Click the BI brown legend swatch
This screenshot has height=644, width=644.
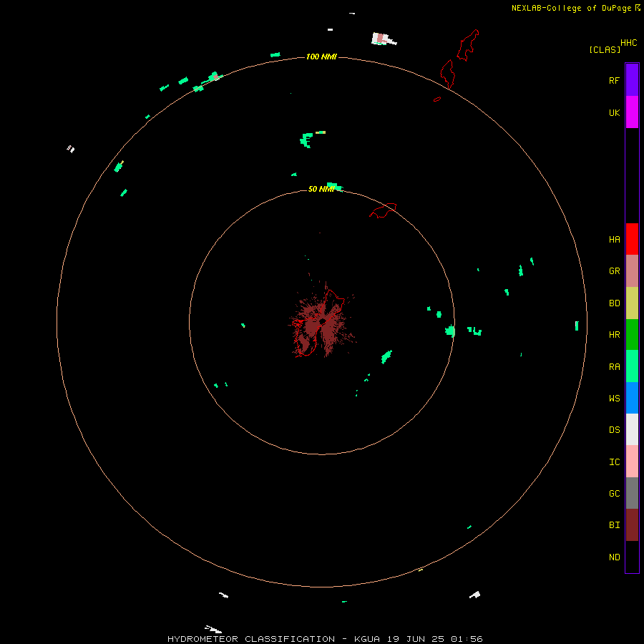(632, 525)
